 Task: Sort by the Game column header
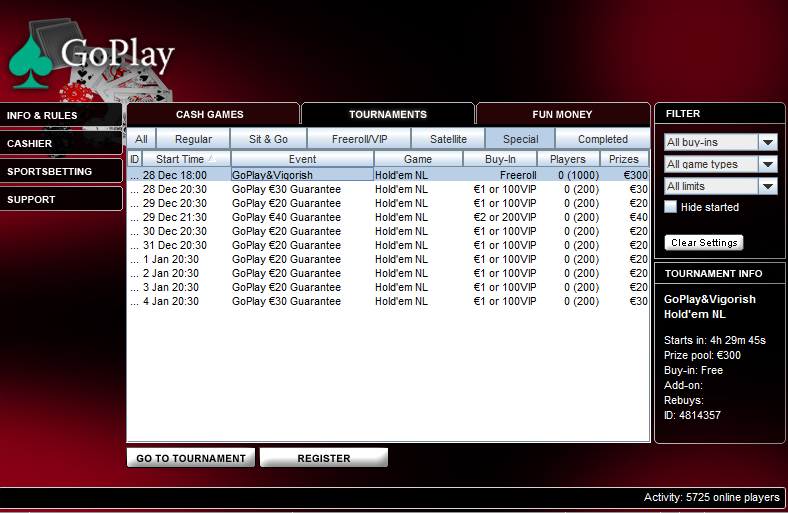[x=418, y=159]
